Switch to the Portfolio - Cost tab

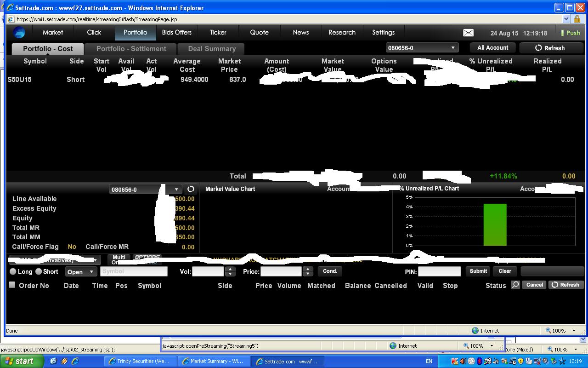48,49
